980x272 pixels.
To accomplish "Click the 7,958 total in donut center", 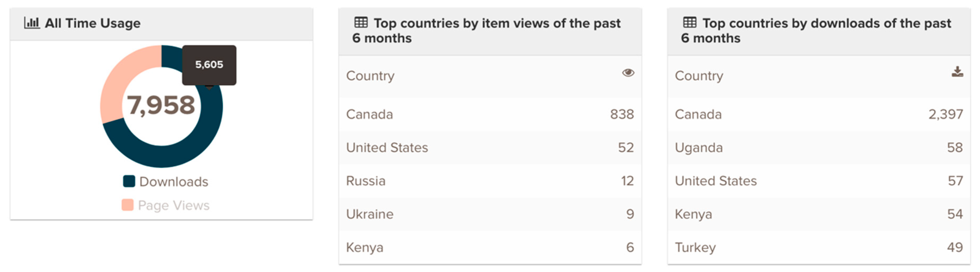I will click(161, 106).
